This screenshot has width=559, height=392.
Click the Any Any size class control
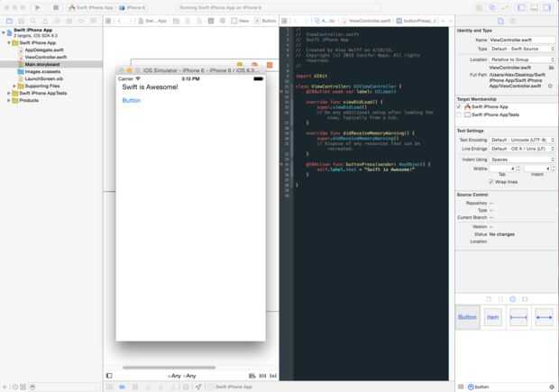[x=182, y=376]
